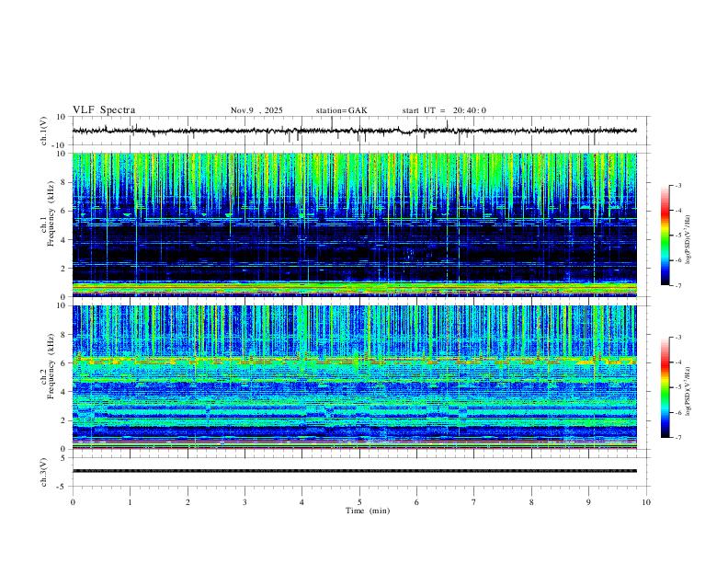Click the Time axis tick label 6
Image resolution: width=728 pixels, height=563 pixels.
point(416,502)
